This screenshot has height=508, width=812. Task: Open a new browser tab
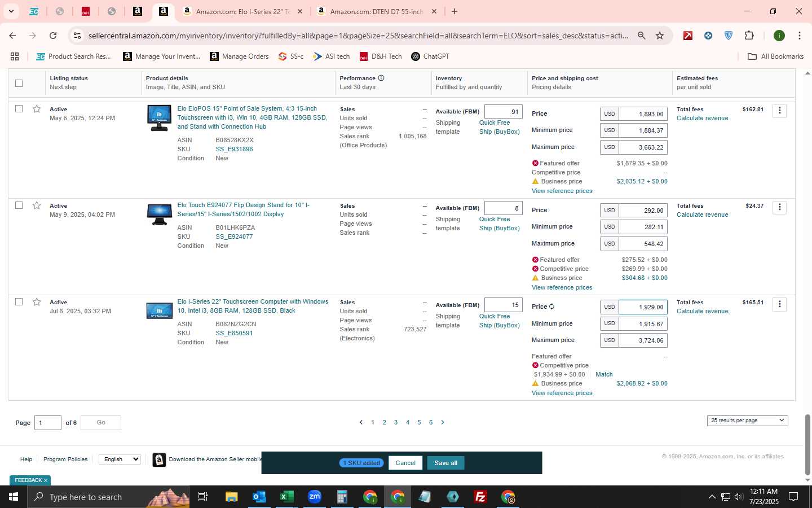point(454,11)
